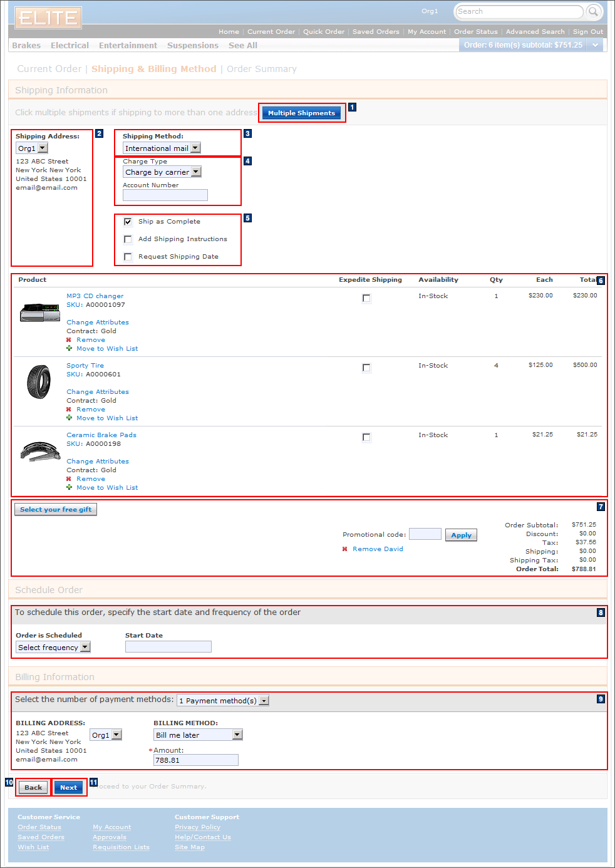Click the Multiple Shipments button
This screenshot has width=615, height=868.
pyautogui.click(x=301, y=113)
